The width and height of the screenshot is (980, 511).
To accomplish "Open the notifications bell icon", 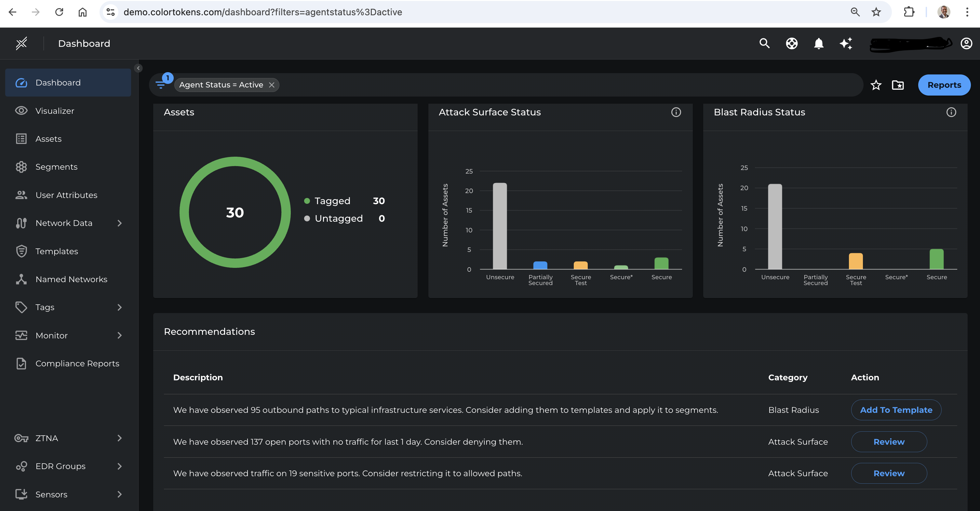I will (x=818, y=43).
